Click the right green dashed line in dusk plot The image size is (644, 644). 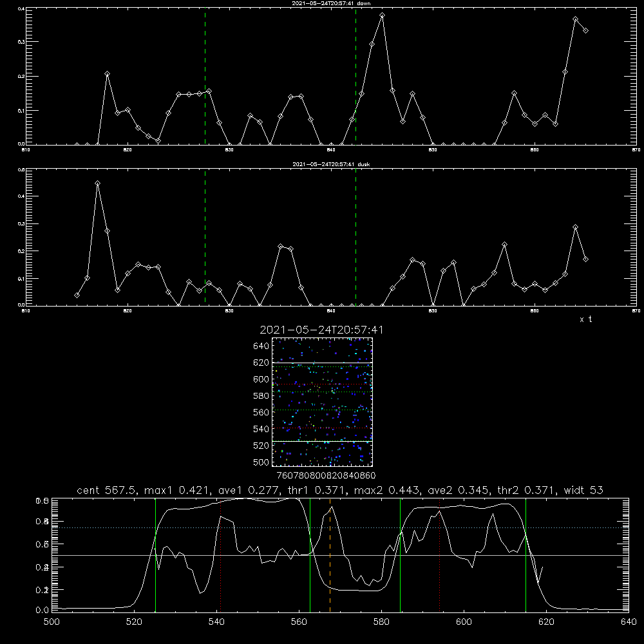tap(355, 237)
